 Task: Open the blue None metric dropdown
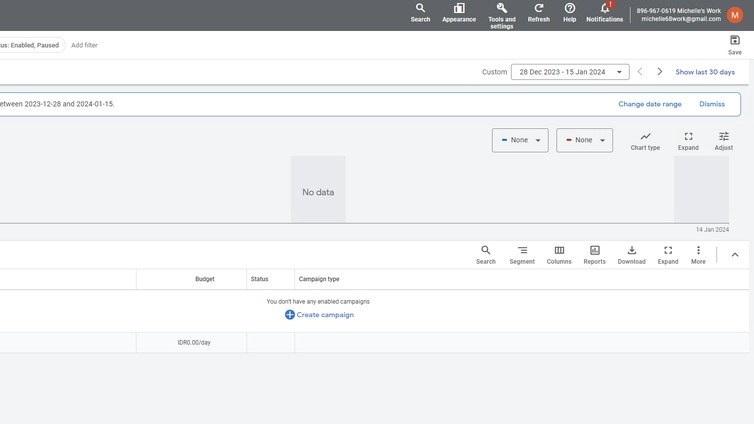click(520, 140)
